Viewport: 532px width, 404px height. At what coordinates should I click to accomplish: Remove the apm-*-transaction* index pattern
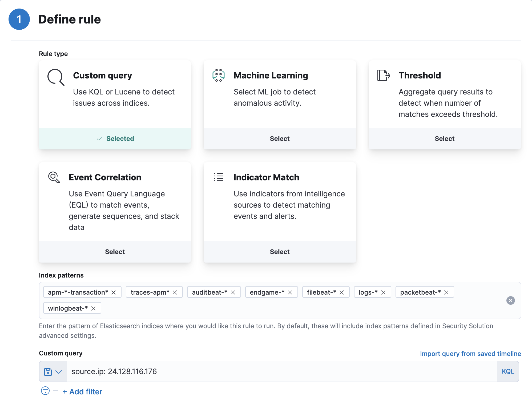114,292
